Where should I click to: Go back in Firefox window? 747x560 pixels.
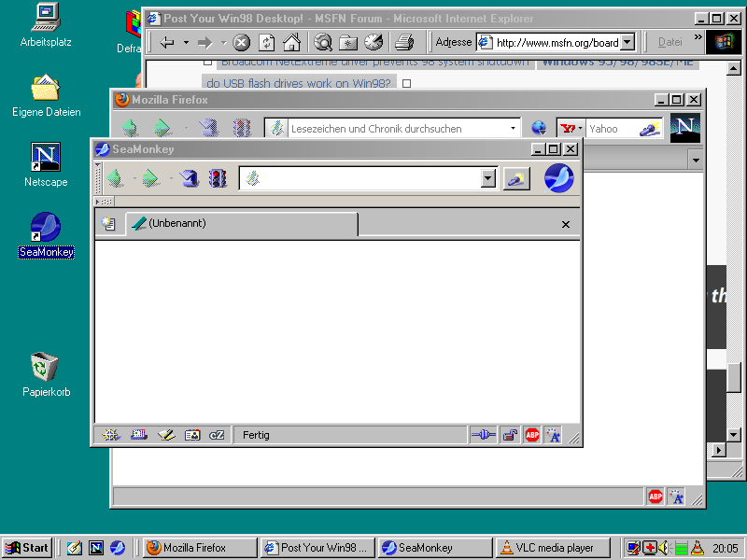[x=130, y=128]
